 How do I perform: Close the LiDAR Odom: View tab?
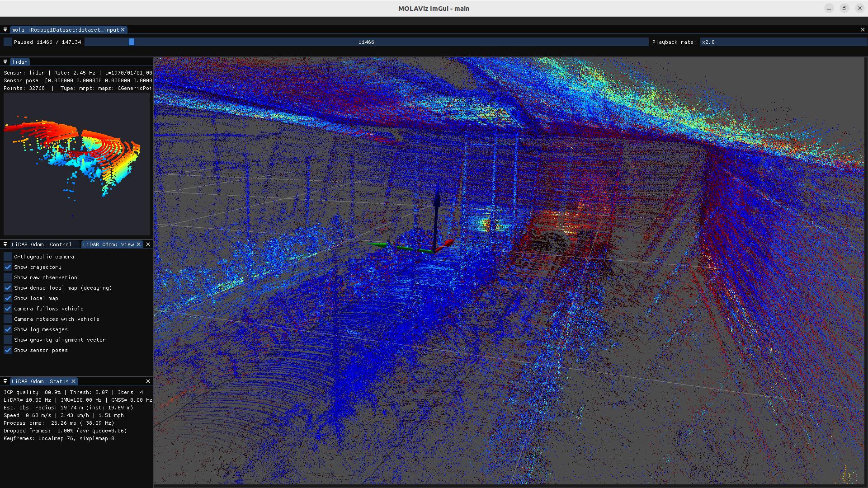[x=139, y=244]
